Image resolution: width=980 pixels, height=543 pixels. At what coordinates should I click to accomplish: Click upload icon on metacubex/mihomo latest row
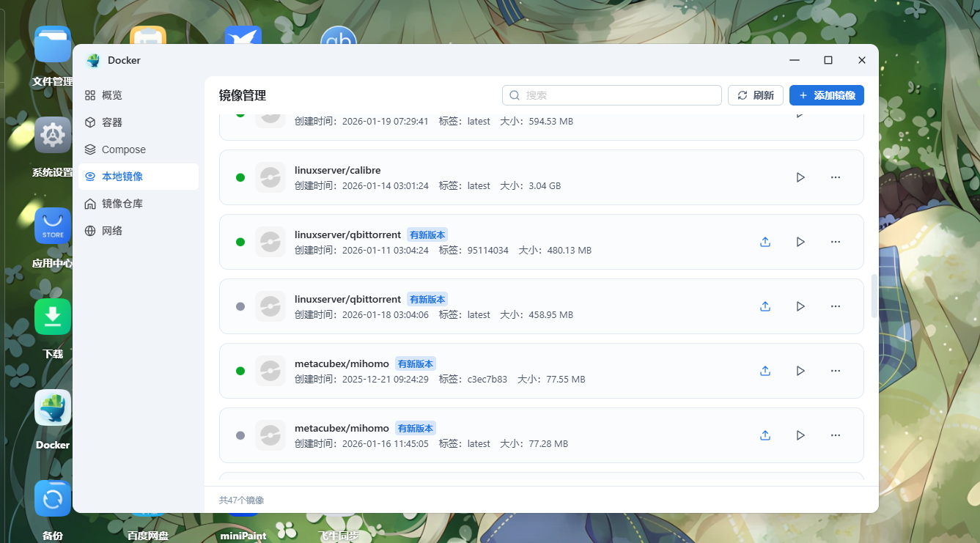point(765,435)
